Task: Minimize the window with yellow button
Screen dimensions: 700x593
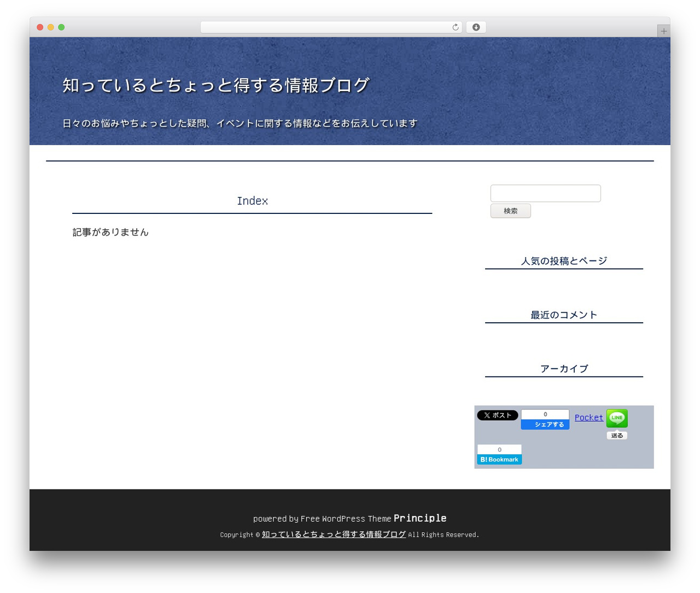Action: (x=50, y=27)
